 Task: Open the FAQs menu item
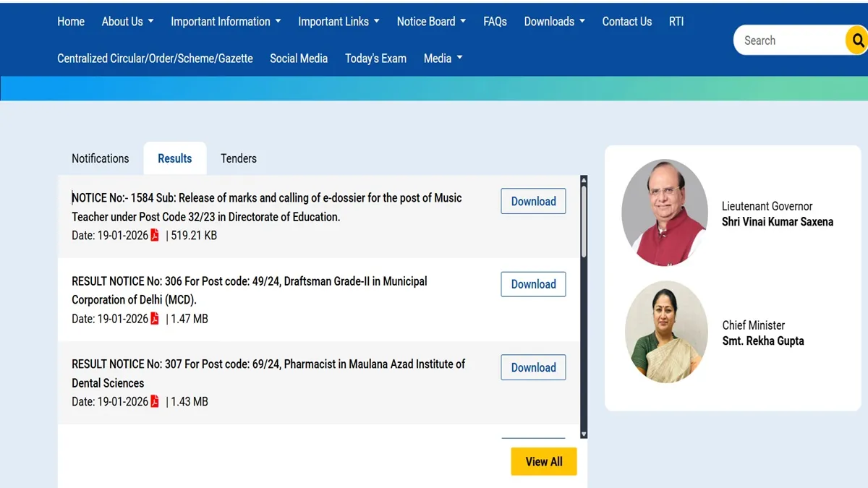495,22
